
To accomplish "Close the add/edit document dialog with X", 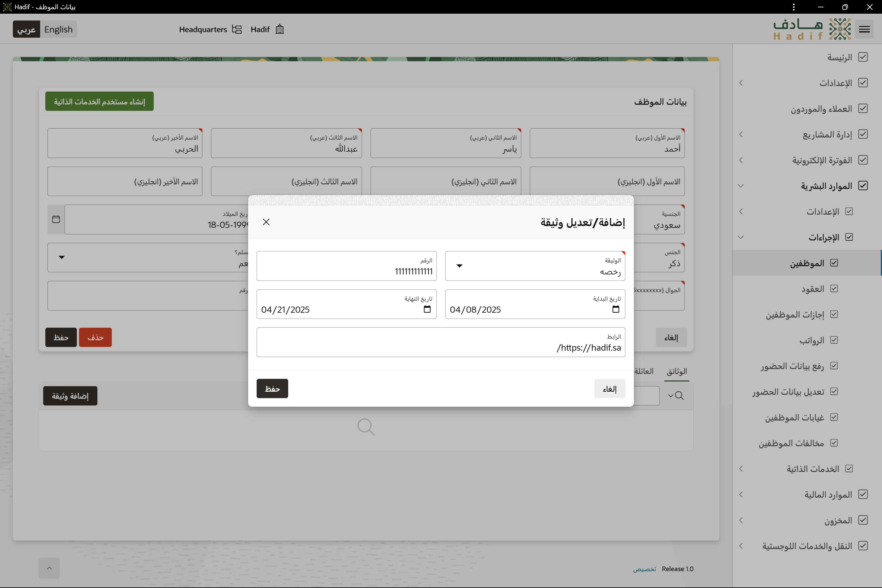I will tap(266, 222).
